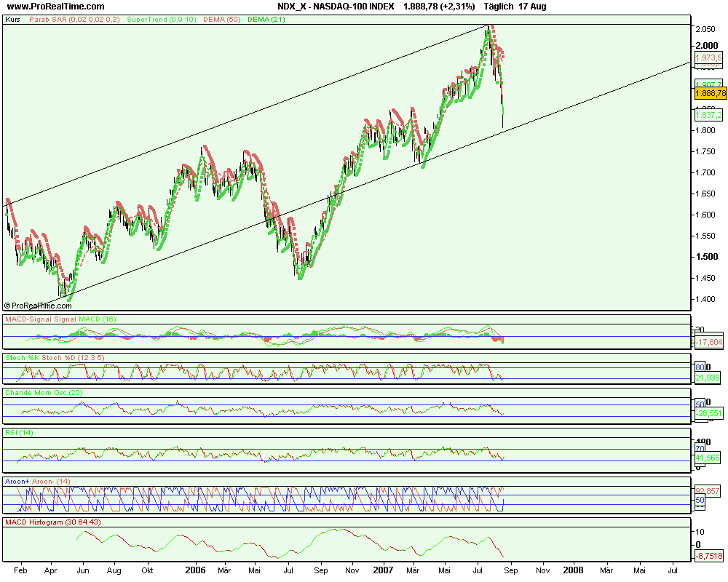728x582 pixels.
Task: Click the 1.500 price axis label
Action: (x=707, y=257)
